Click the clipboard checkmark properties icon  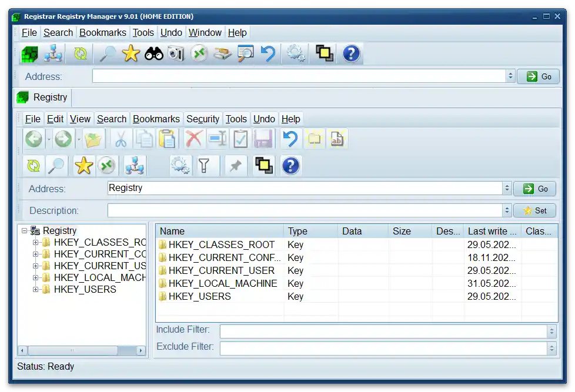click(240, 139)
